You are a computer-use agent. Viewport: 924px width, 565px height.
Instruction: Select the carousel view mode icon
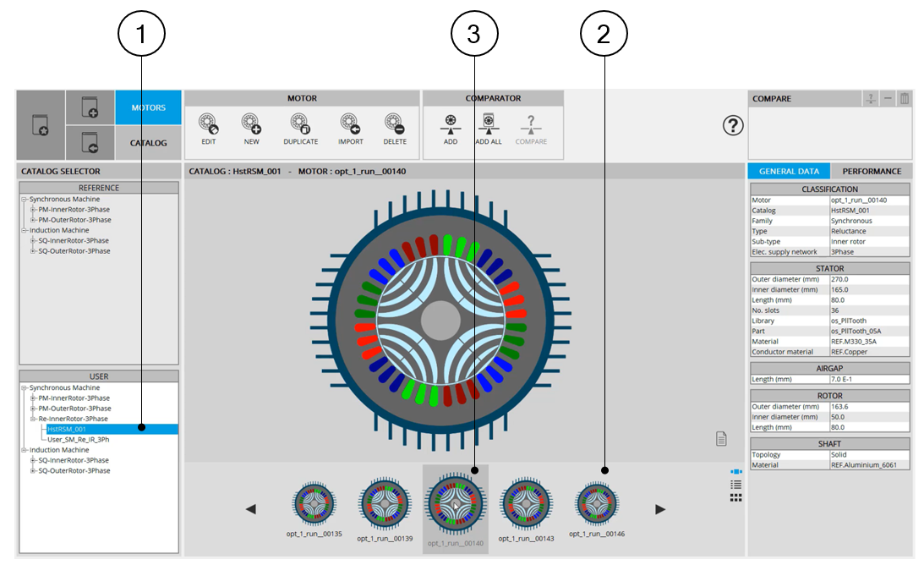click(x=735, y=472)
